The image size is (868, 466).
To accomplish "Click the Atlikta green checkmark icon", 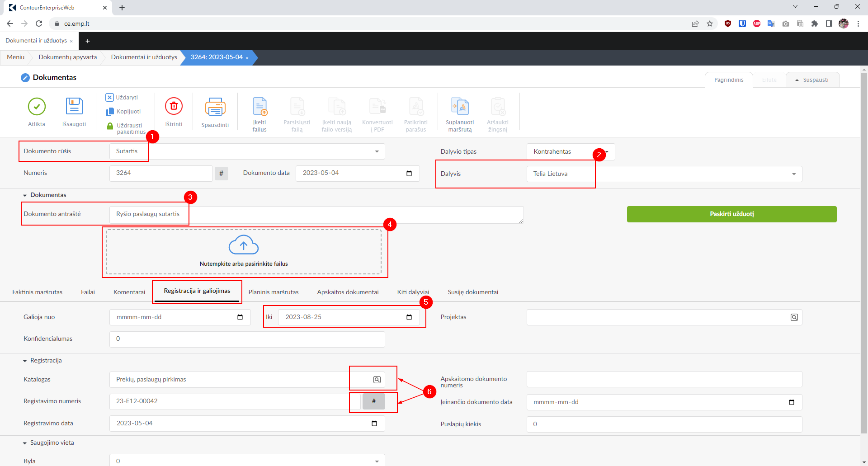I will [x=37, y=107].
